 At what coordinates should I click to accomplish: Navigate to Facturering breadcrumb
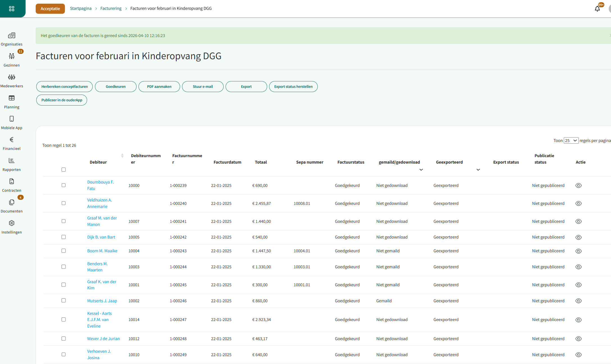click(111, 8)
